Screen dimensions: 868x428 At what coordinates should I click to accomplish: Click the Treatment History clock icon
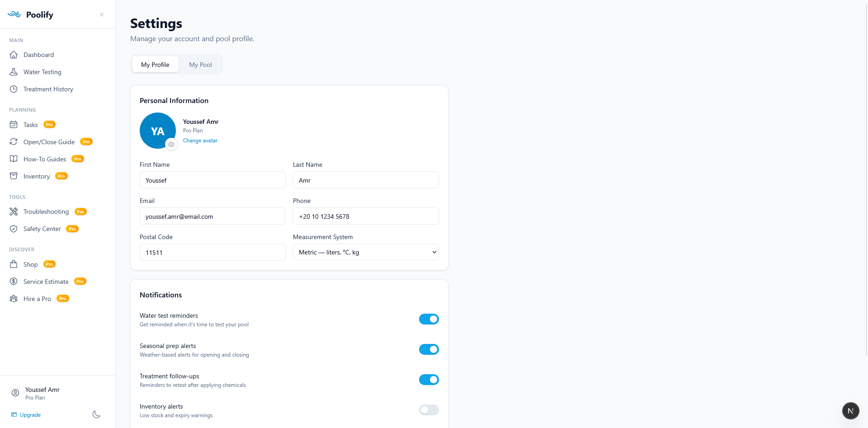(14, 89)
